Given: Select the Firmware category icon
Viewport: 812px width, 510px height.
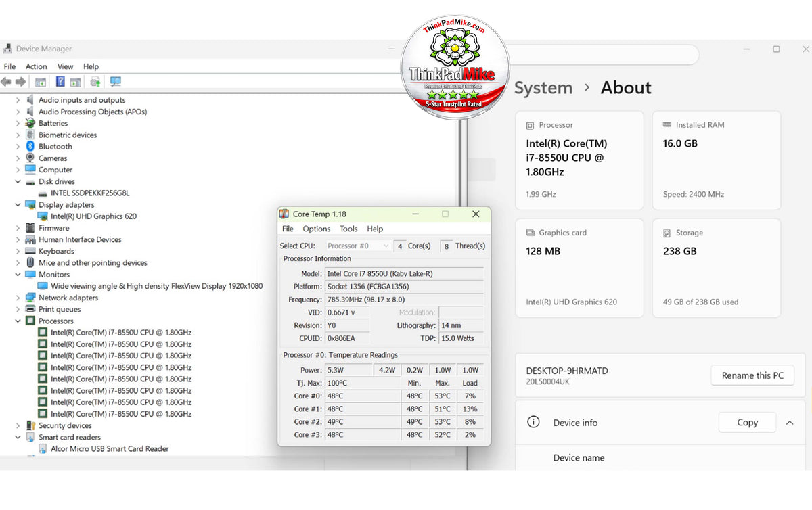Looking at the screenshot, I should pyautogui.click(x=30, y=228).
